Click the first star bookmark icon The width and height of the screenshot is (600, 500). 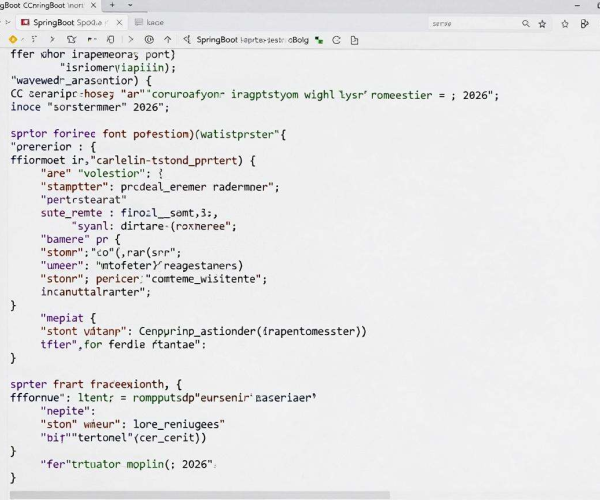[542, 24]
